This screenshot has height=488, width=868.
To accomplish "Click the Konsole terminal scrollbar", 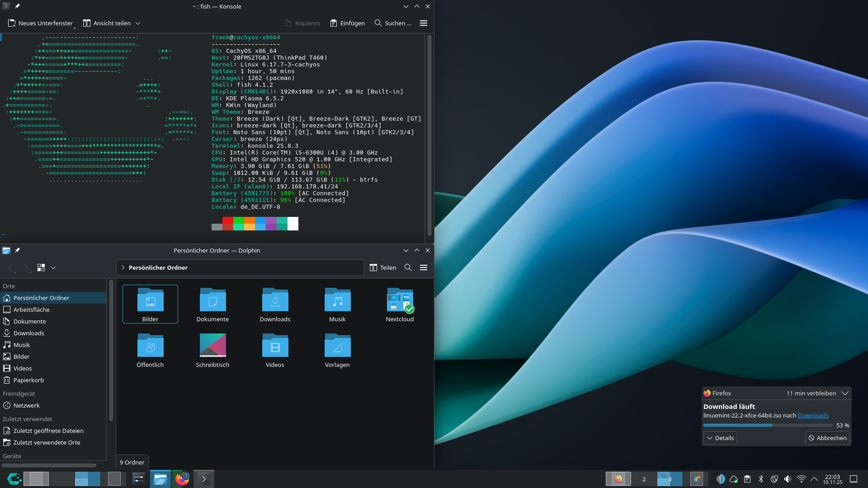I will pyautogui.click(x=429, y=134).
